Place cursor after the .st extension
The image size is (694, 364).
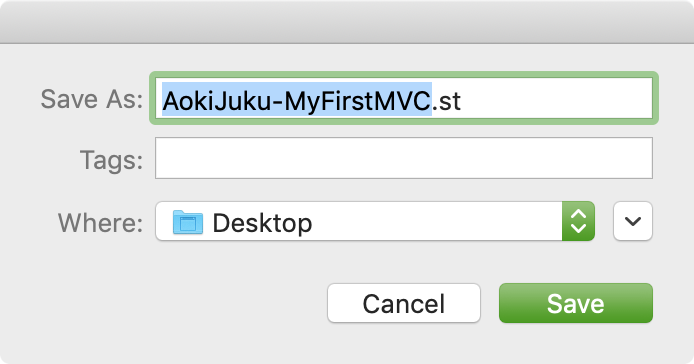(x=461, y=101)
